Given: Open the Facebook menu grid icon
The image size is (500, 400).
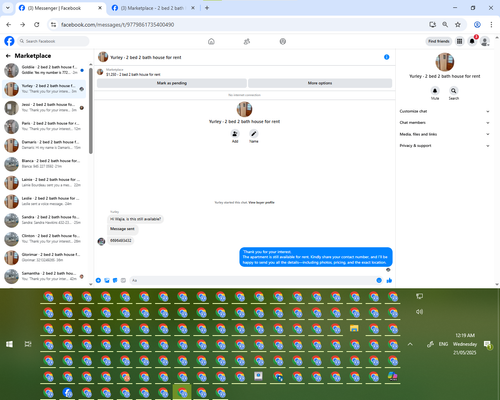Looking at the screenshot, I should 459,41.
